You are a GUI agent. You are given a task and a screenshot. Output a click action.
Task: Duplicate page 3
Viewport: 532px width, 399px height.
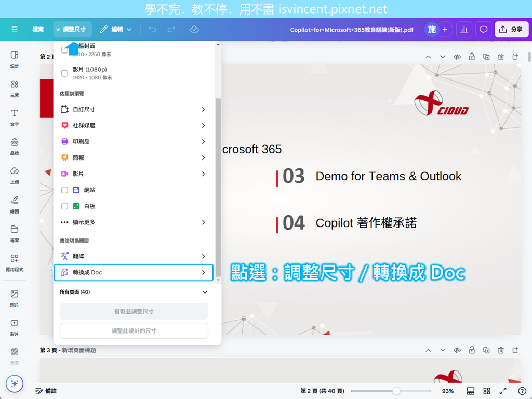[486, 350]
